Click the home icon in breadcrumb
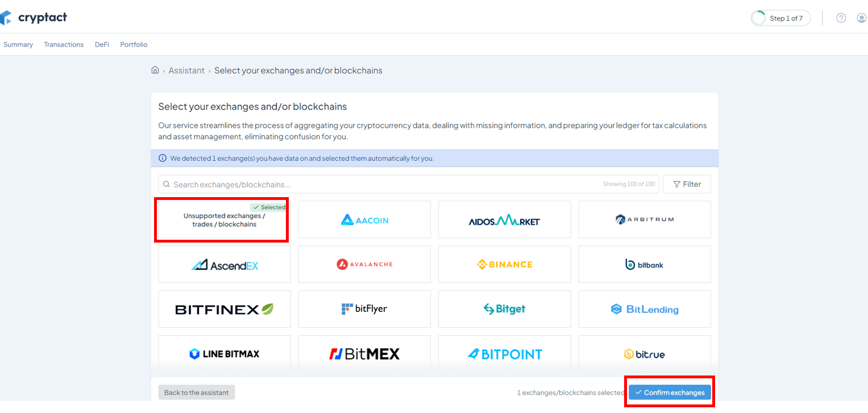 (155, 70)
